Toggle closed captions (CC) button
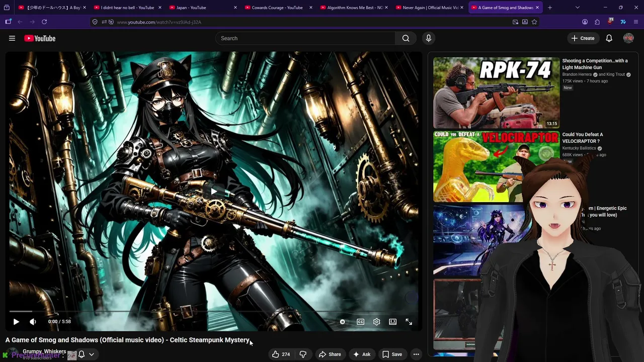Image resolution: width=644 pixels, height=362 pixels. (x=361, y=322)
